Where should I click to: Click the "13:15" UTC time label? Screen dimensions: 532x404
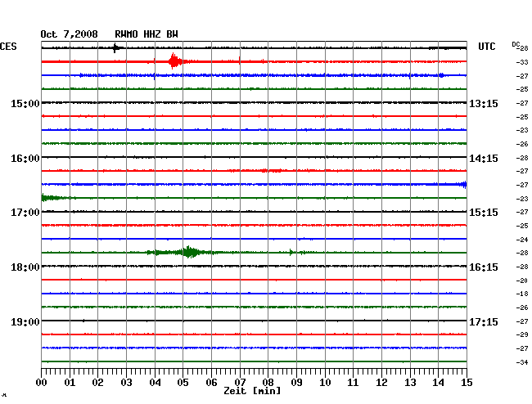click(x=484, y=103)
